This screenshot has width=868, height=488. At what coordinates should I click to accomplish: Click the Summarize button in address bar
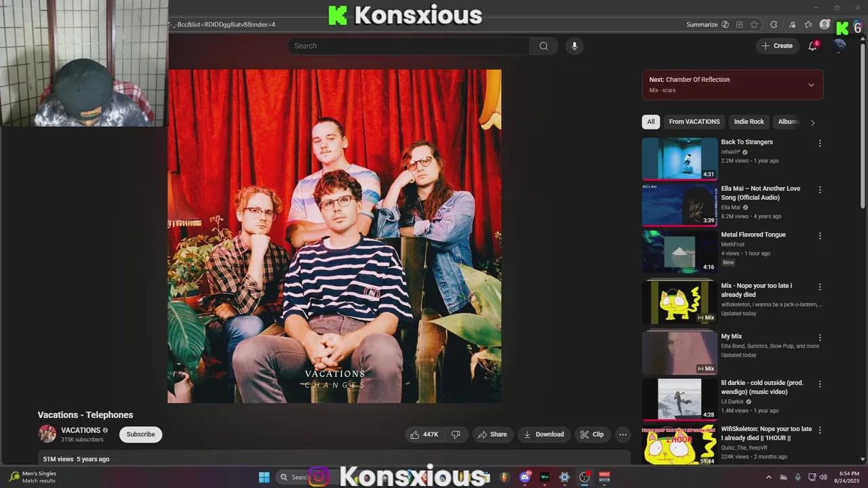pyautogui.click(x=702, y=24)
